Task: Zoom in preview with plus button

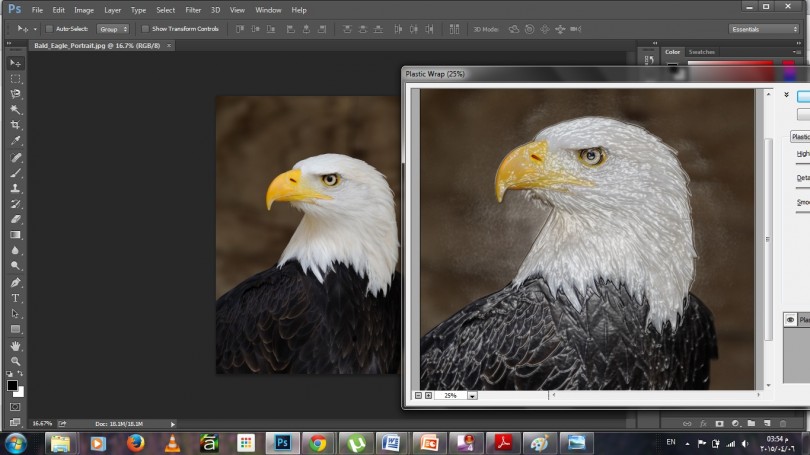Action: (428, 396)
